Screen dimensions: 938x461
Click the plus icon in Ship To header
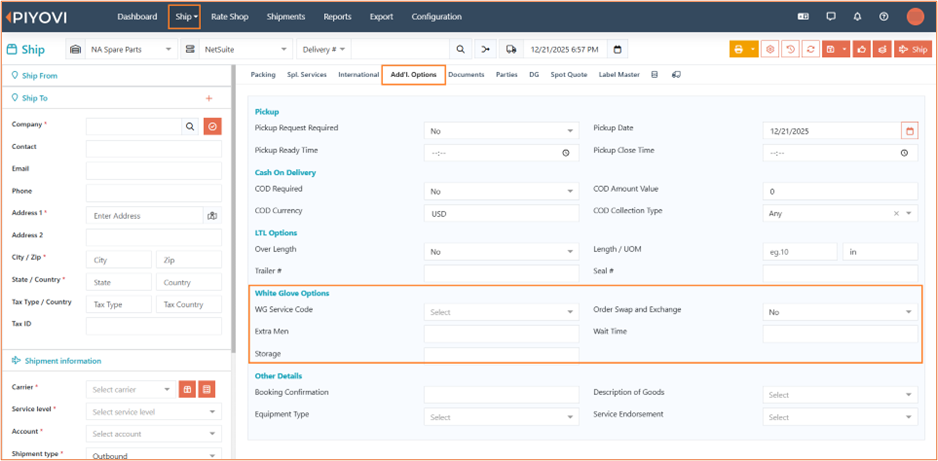[209, 98]
